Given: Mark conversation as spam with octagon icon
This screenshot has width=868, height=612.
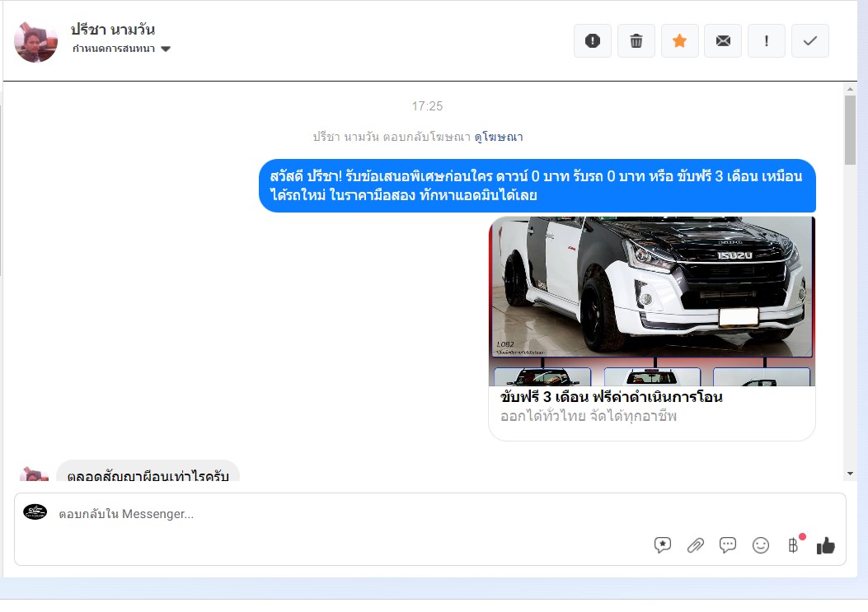Looking at the screenshot, I should point(593,41).
